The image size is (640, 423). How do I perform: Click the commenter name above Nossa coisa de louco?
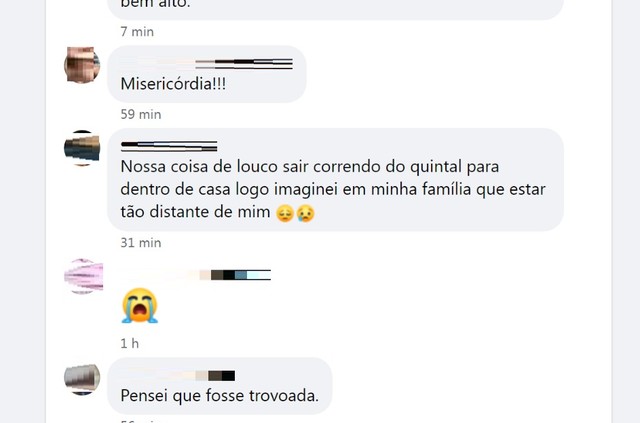[x=169, y=146]
